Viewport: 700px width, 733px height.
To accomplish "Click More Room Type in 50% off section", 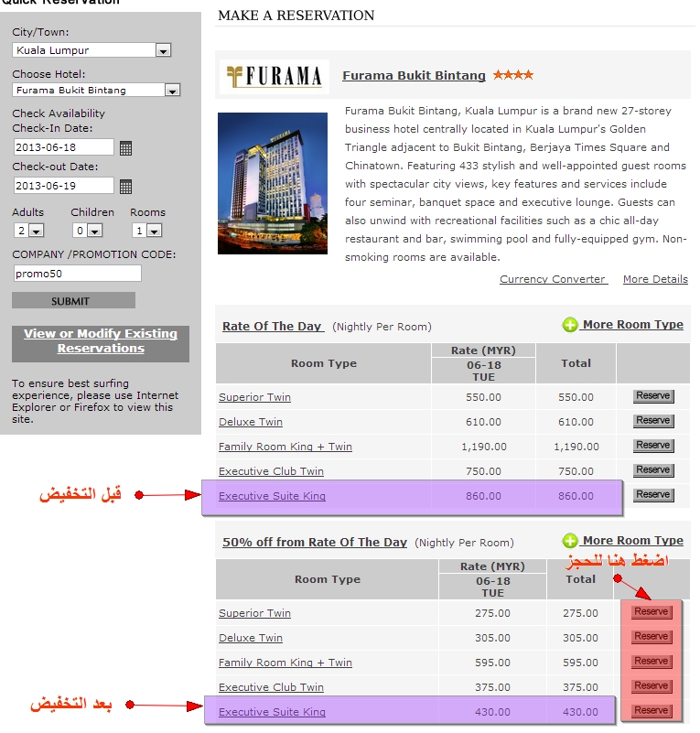I will click(x=632, y=541).
